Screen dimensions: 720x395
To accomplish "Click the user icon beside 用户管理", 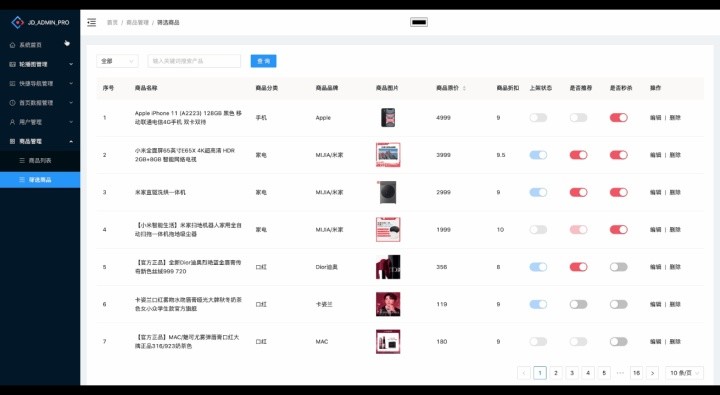I will [12, 122].
